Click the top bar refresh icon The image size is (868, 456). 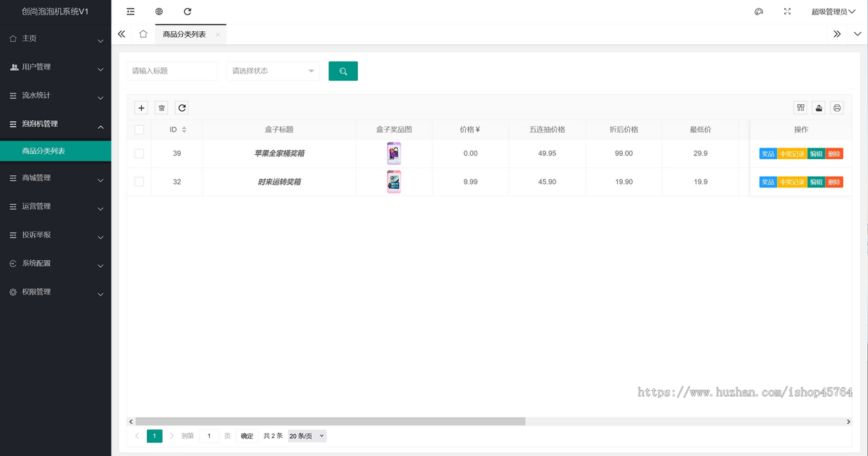click(x=187, y=12)
